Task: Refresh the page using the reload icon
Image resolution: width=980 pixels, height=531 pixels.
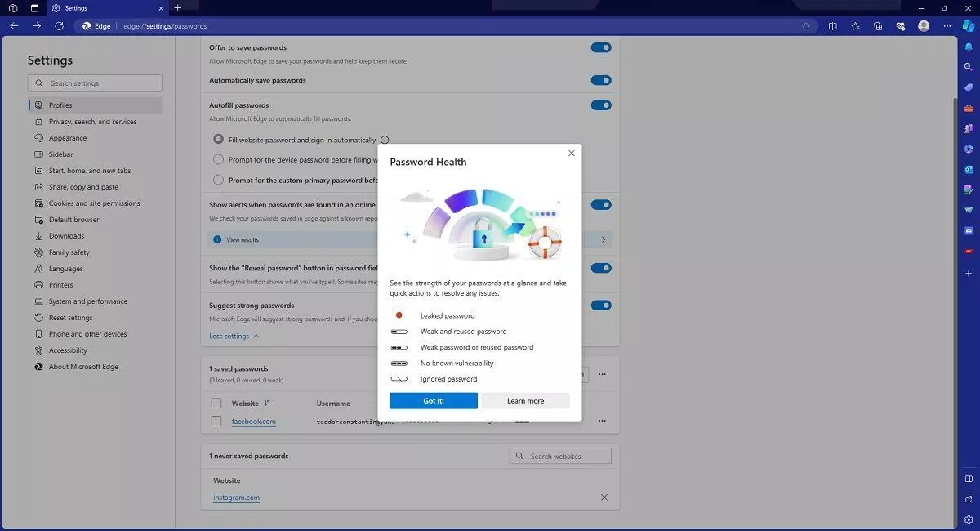Action: pos(58,25)
